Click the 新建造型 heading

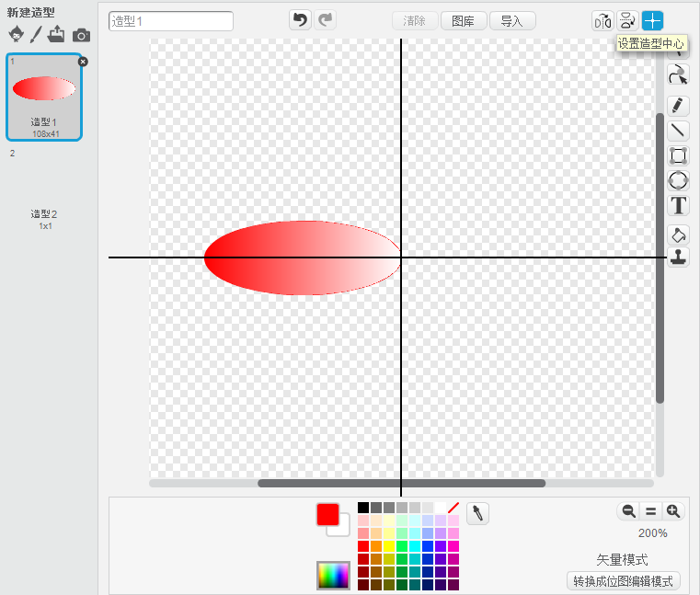(x=30, y=13)
